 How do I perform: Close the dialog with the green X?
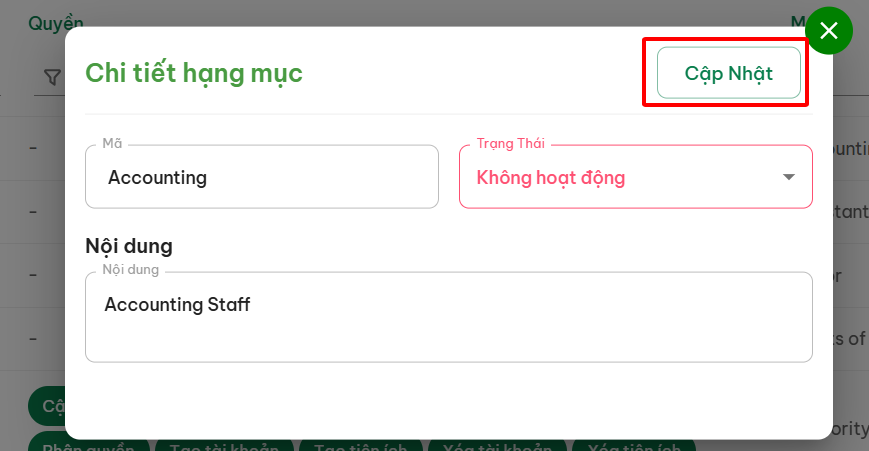coord(829,30)
